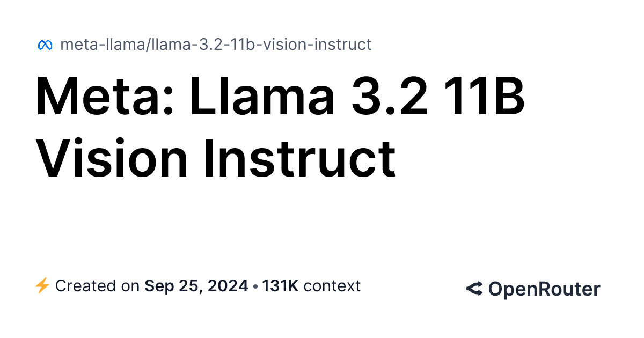
Task: Click the word "Instruct" in the heading
Action: click(299, 158)
